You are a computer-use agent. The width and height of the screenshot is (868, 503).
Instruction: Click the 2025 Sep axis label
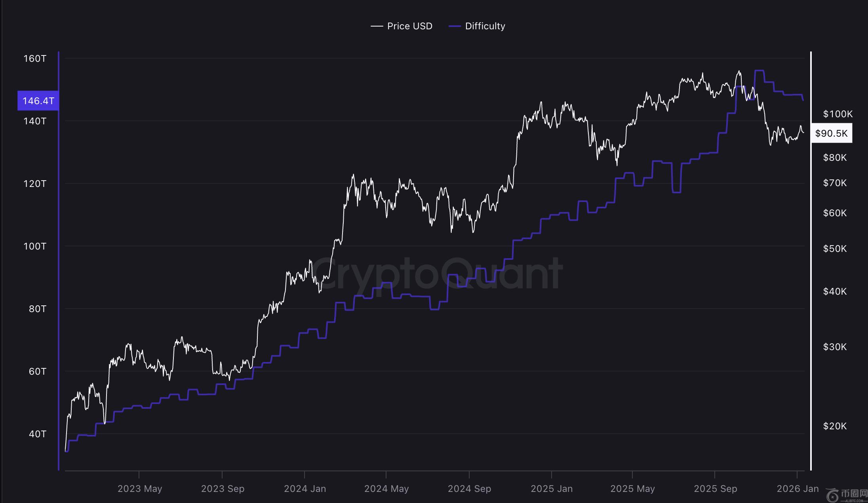[x=715, y=489]
